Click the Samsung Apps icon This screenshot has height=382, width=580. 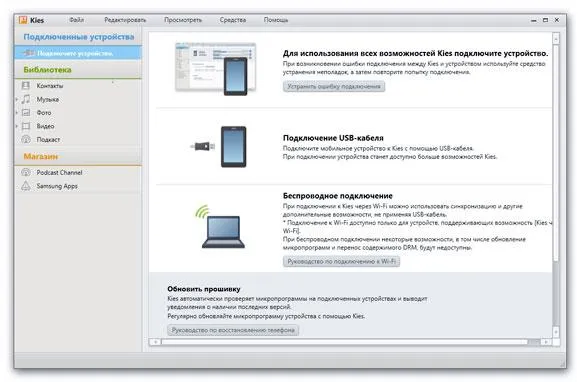pos(26,186)
